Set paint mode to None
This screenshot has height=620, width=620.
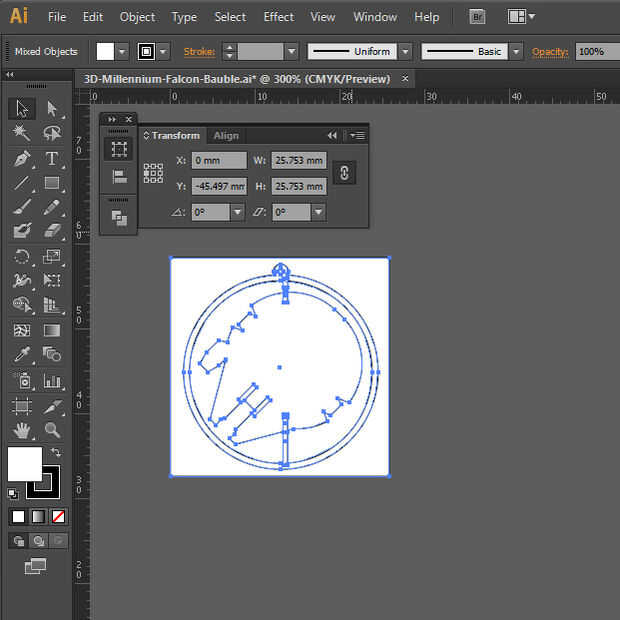point(58,516)
